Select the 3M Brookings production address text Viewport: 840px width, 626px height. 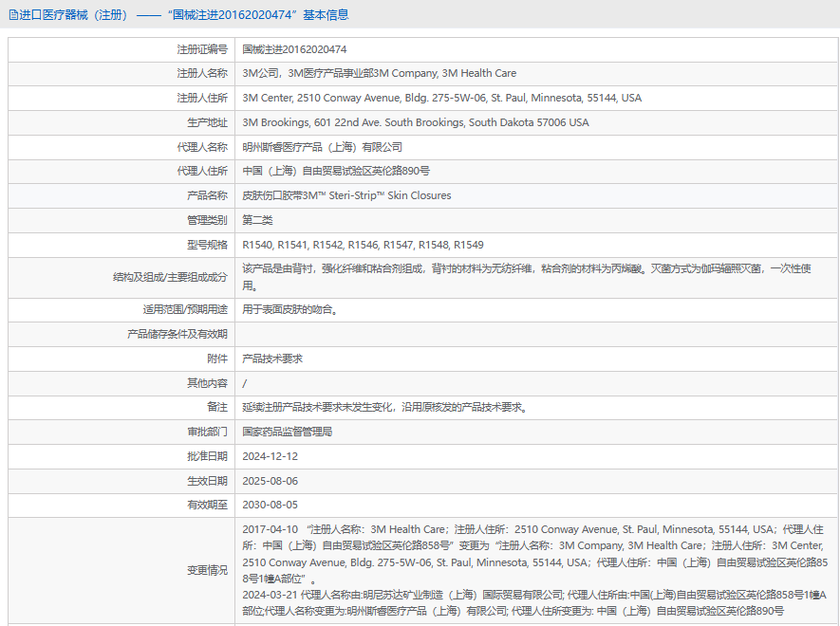pyautogui.click(x=416, y=122)
